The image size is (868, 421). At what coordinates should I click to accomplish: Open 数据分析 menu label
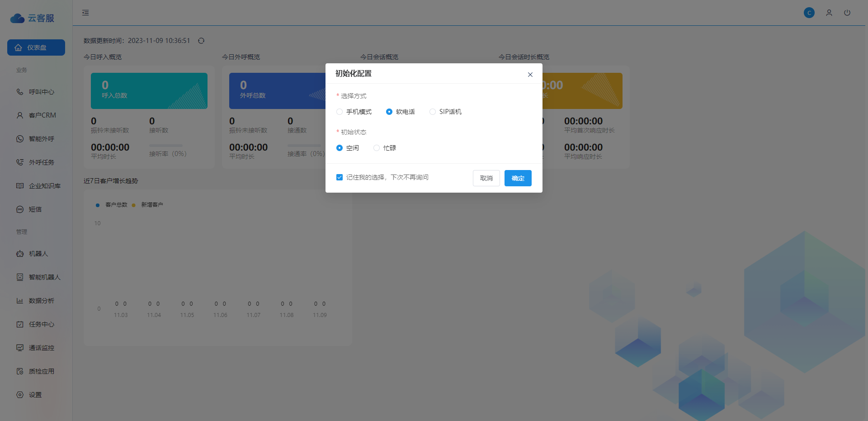[x=42, y=301]
